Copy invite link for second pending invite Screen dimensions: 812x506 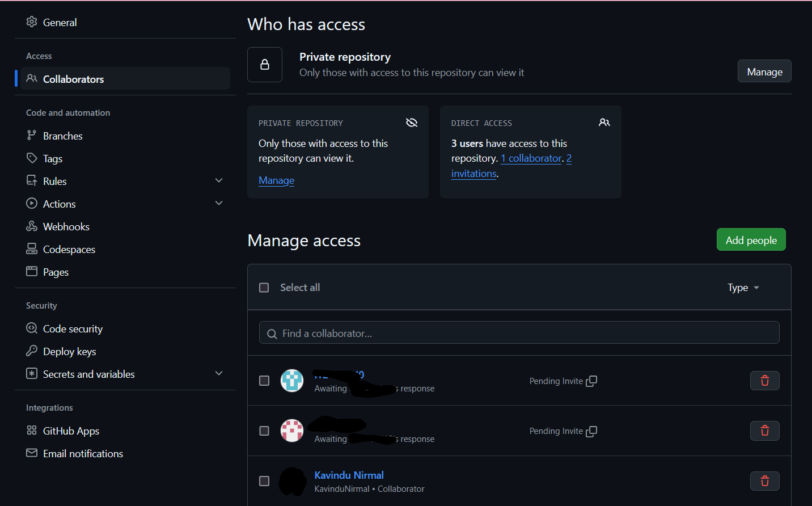pyautogui.click(x=591, y=431)
